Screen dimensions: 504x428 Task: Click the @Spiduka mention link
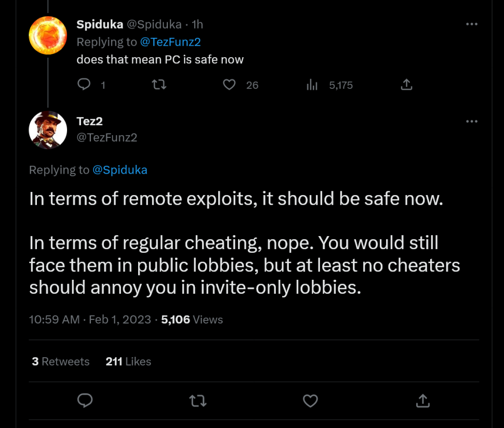[x=120, y=170]
